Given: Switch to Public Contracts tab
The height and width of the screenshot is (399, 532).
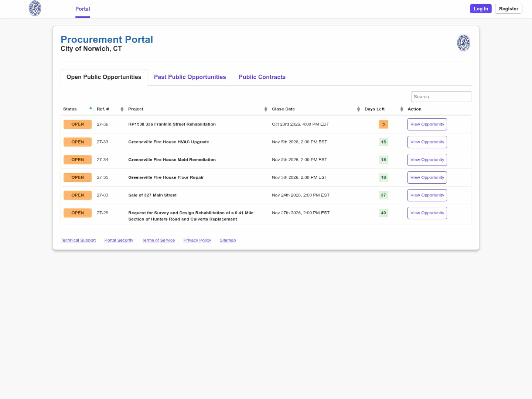Looking at the screenshot, I should tap(262, 77).
